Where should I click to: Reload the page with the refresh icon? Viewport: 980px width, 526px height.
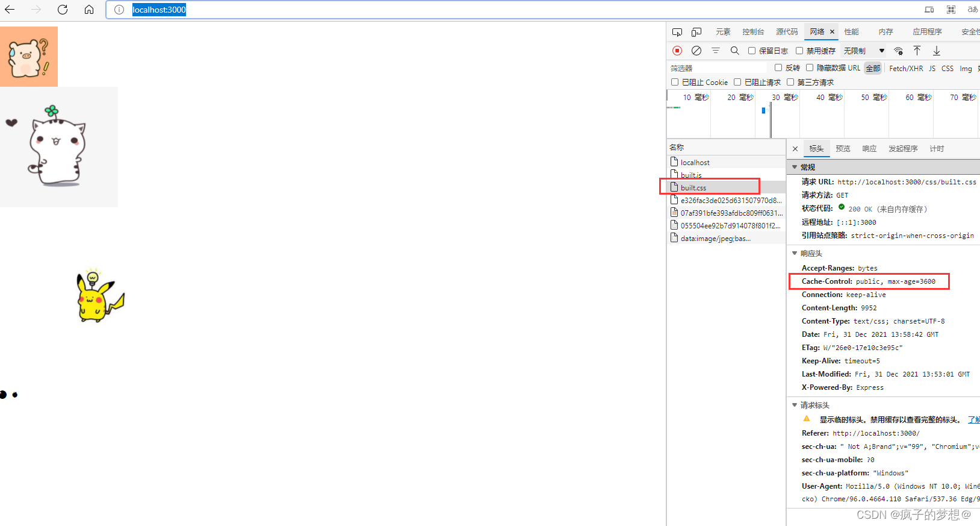[x=63, y=10]
